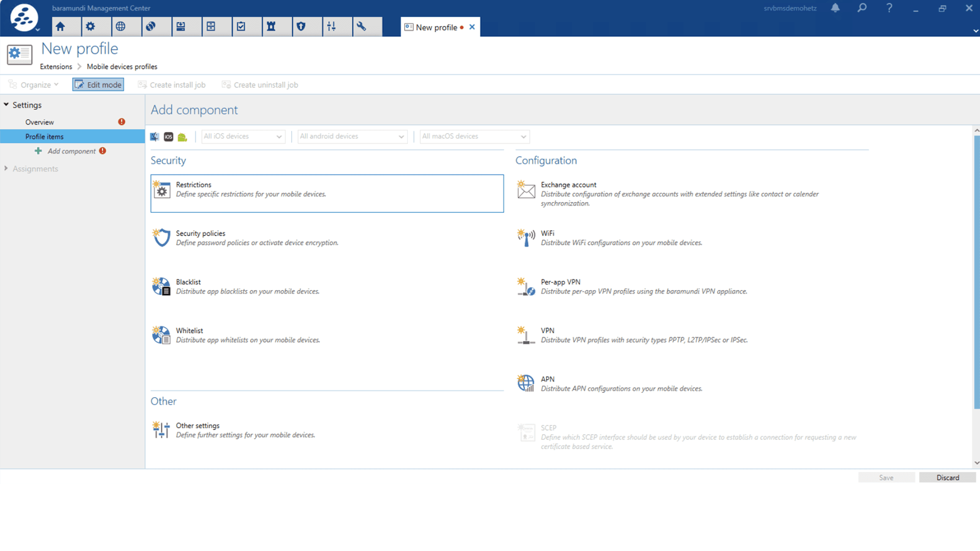The width and height of the screenshot is (980, 551).
Task: Click the wrench tools icon
Action: tap(362, 27)
